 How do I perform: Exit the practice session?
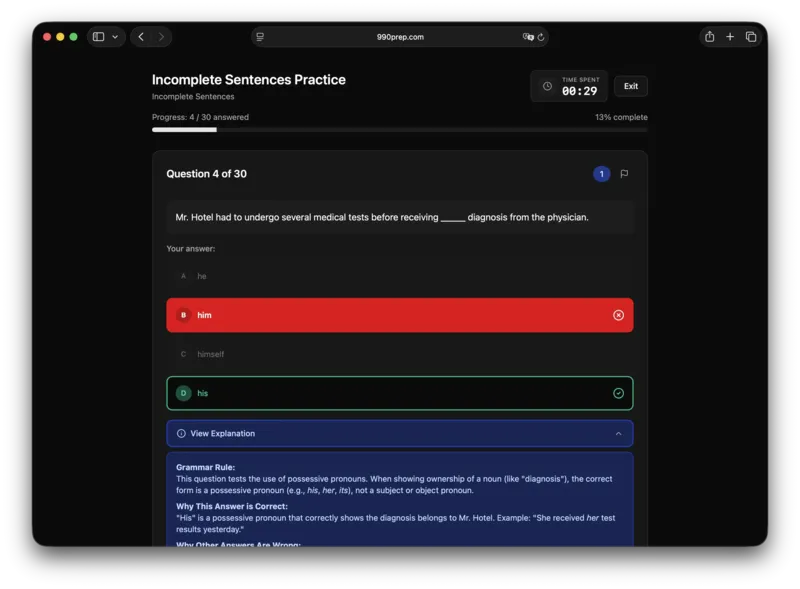pos(631,86)
